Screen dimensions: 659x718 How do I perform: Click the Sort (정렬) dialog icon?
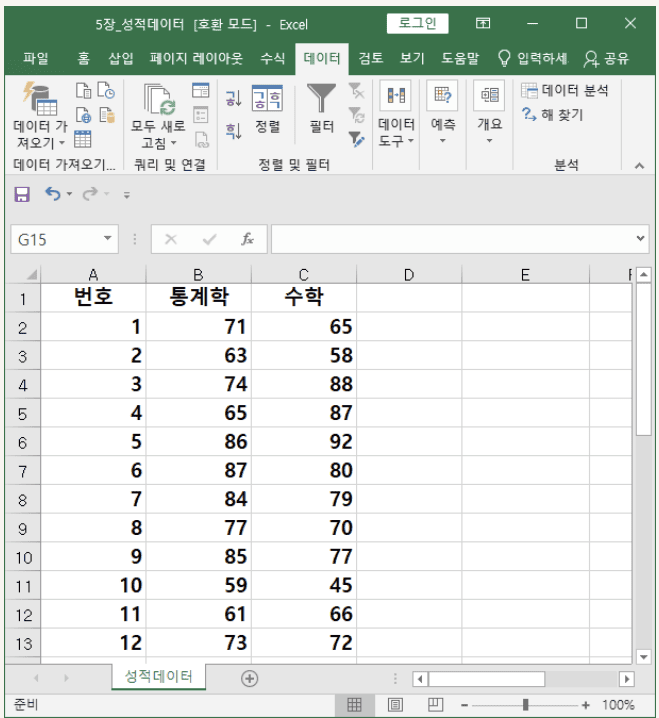click(x=266, y=98)
